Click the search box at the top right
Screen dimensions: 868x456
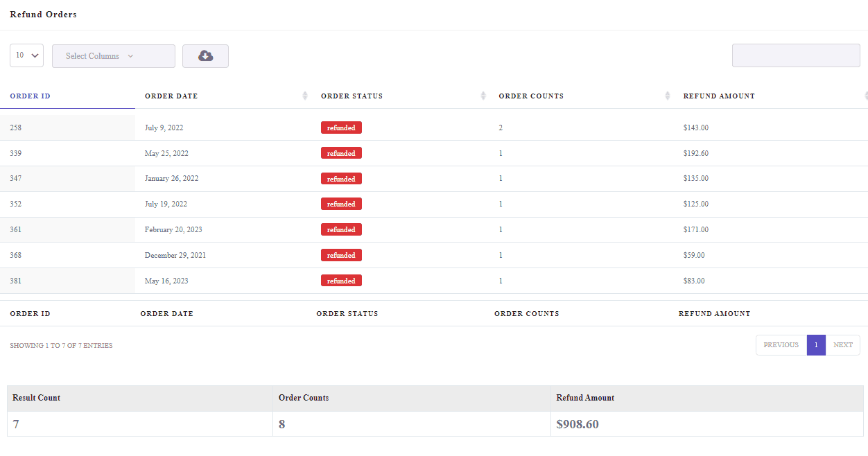point(795,55)
